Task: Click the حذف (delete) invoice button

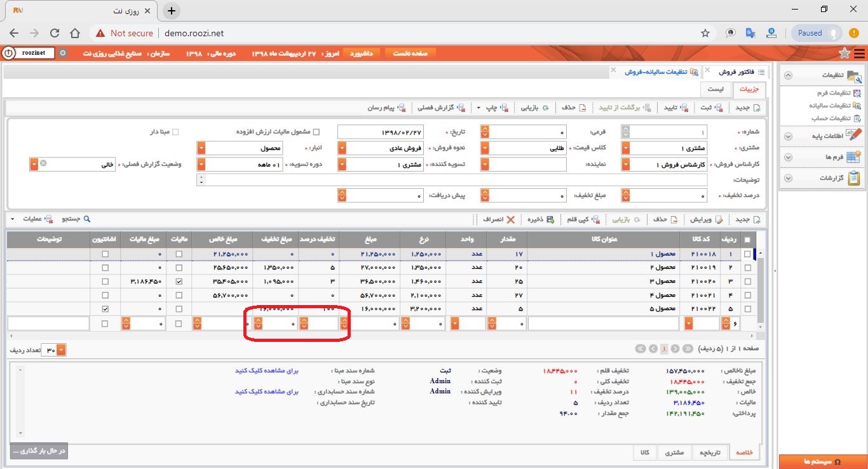Action: click(x=574, y=107)
